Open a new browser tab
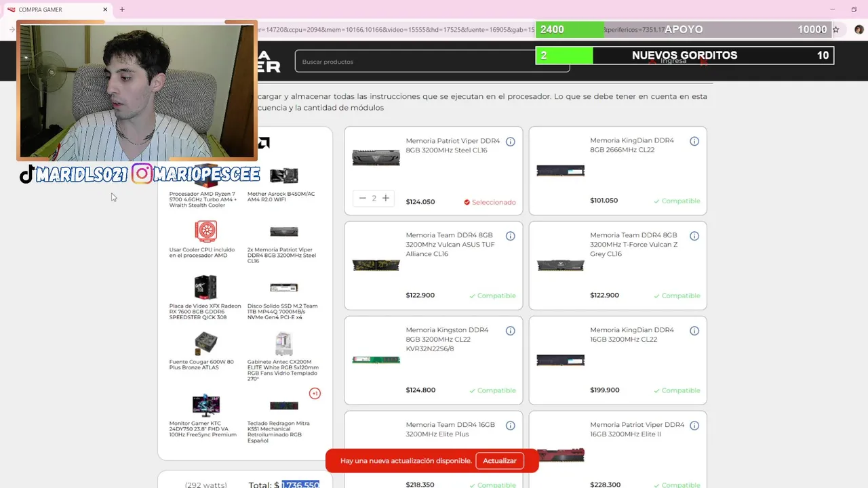 pyautogui.click(x=122, y=9)
